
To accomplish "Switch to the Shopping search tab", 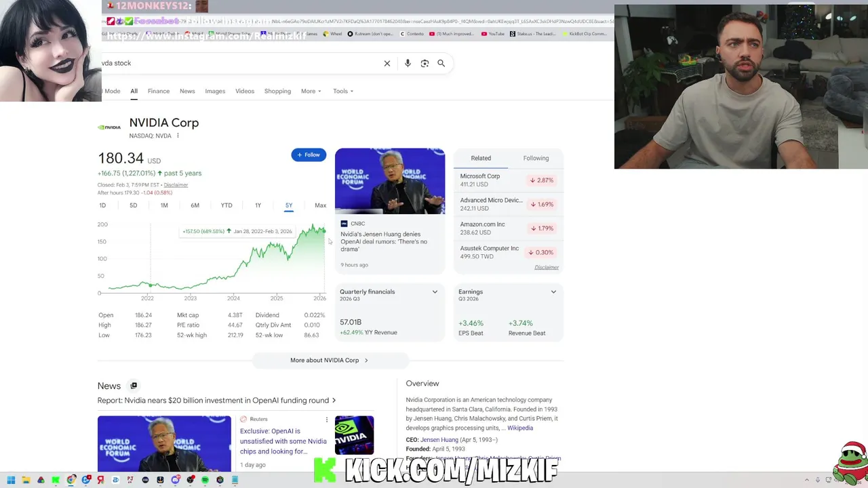I will pos(277,91).
